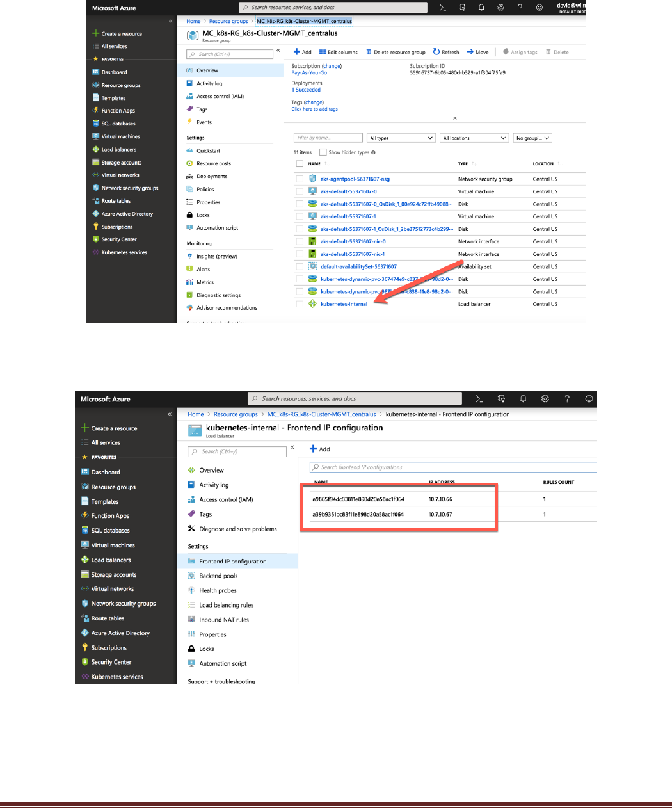Click top search box in resource group screenshot
The width and height of the screenshot is (672, 808).
(333, 8)
